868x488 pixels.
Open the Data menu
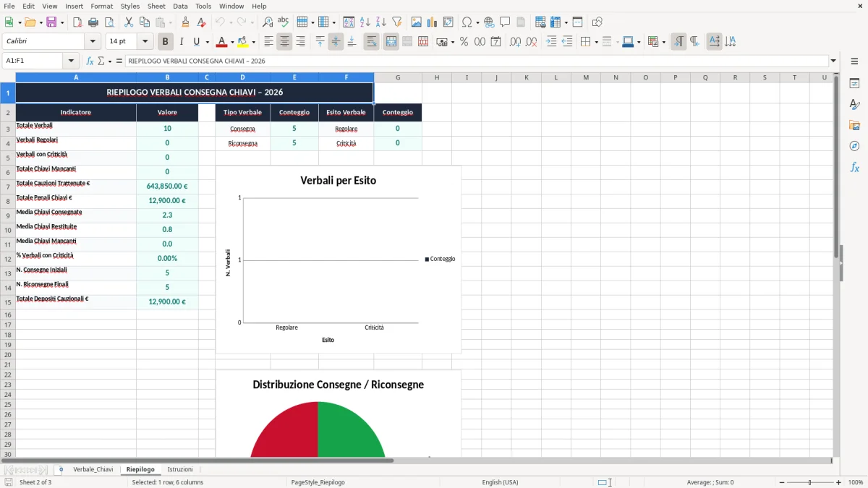coord(180,6)
